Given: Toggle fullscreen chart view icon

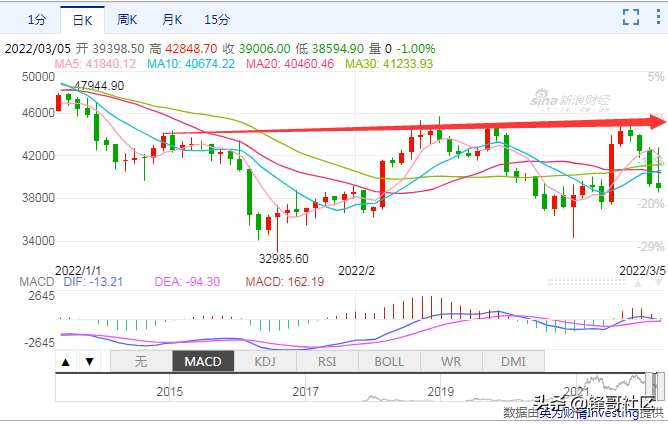Looking at the screenshot, I should pyautogui.click(x=631, y=17).
